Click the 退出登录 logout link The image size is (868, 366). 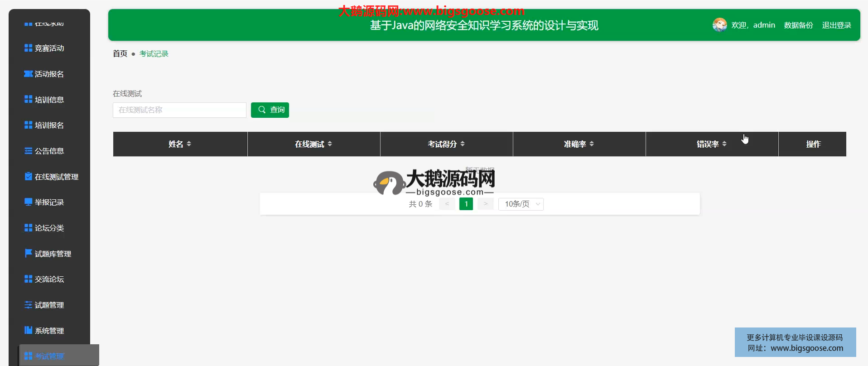click(x=836, y=25)
